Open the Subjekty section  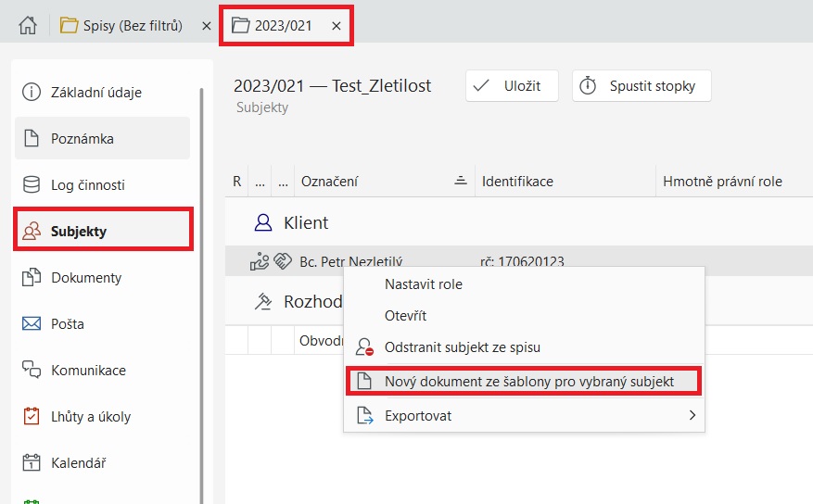coord(103,231)
